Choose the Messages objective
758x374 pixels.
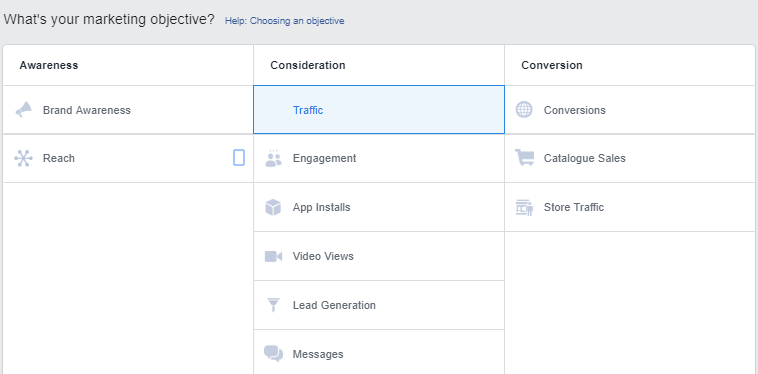pos(379,353)
